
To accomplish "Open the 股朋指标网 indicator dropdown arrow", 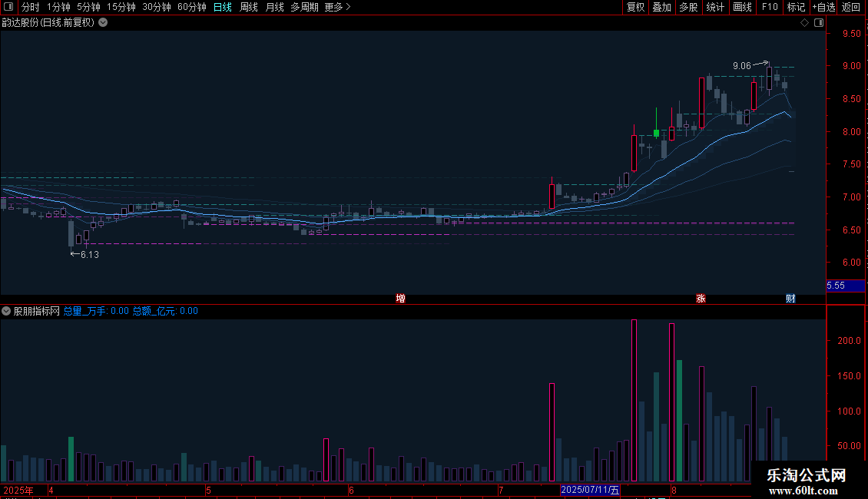I will [6, 311].
